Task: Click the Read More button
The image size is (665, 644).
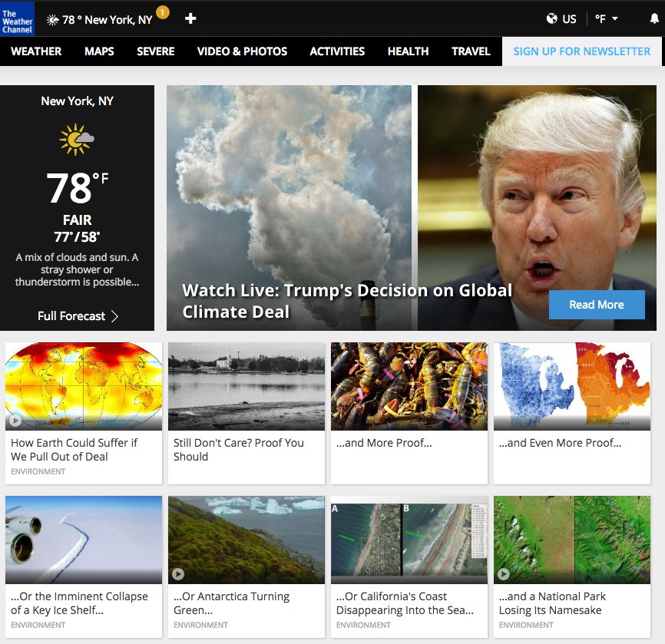Action: coord(597,305)
